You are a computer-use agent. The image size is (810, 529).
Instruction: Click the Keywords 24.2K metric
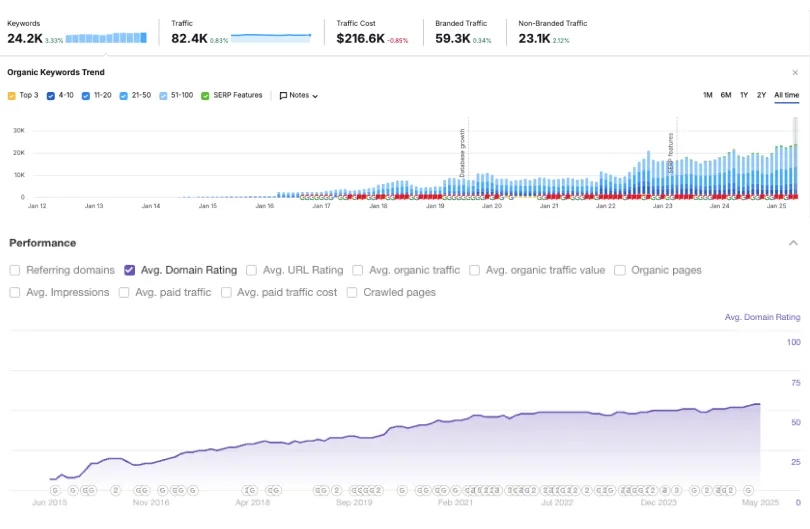(25, 39)
